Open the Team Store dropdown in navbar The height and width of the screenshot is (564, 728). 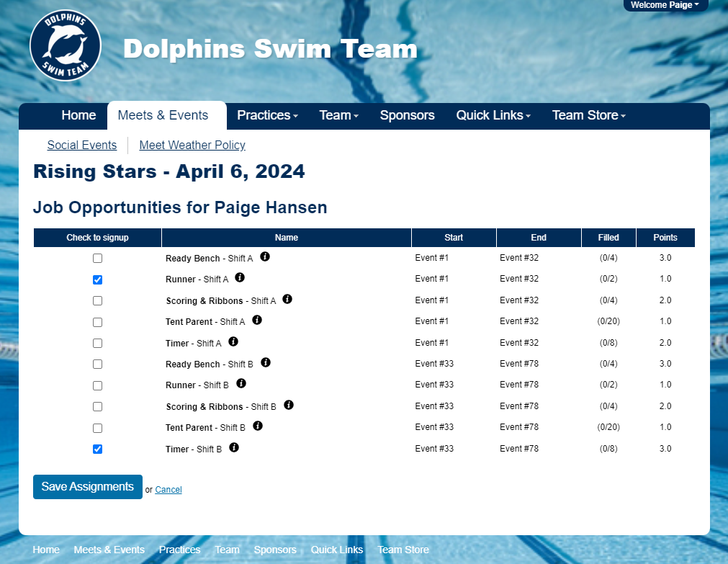(588, 115)
